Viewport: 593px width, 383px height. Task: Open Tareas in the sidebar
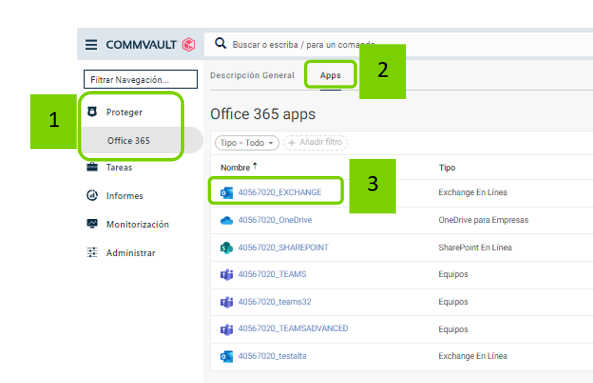click(x=119, y=167)
